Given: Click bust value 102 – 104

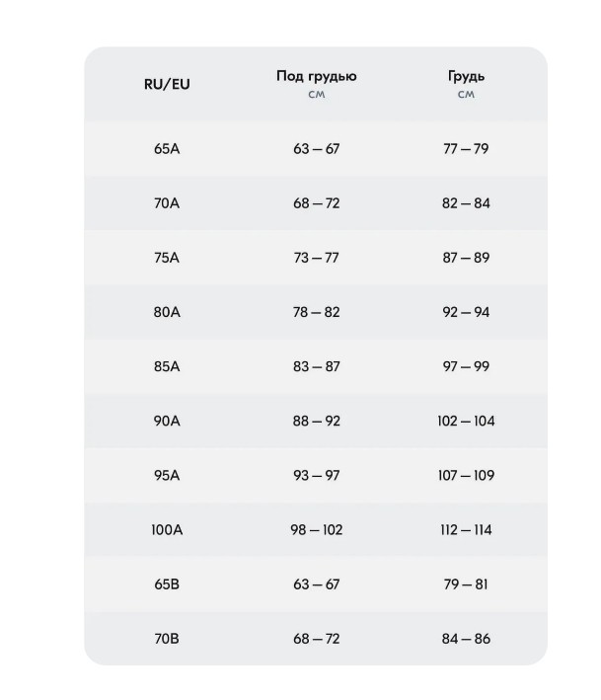Looking at the screenshot, I should 466,421.
